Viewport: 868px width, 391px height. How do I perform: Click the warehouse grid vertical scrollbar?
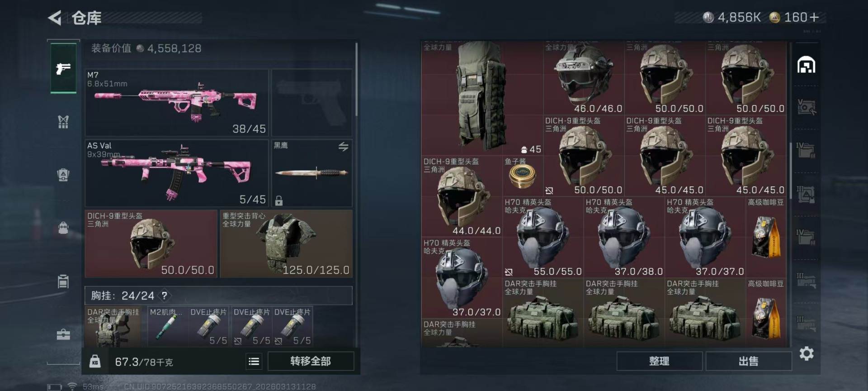[x=791, y=171]
